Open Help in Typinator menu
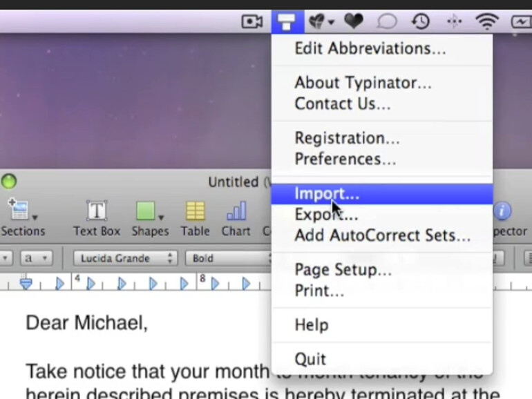532x399 pixels. [382, 325]
